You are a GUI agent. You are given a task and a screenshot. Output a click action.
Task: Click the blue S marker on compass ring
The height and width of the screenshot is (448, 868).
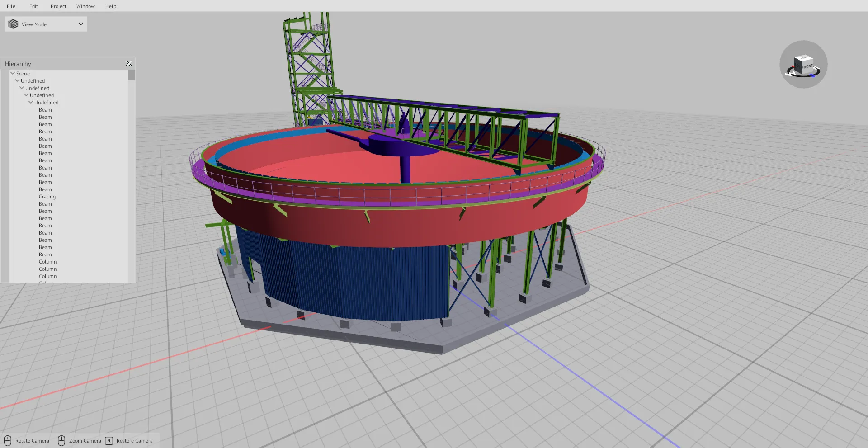(x=812, y=75)
